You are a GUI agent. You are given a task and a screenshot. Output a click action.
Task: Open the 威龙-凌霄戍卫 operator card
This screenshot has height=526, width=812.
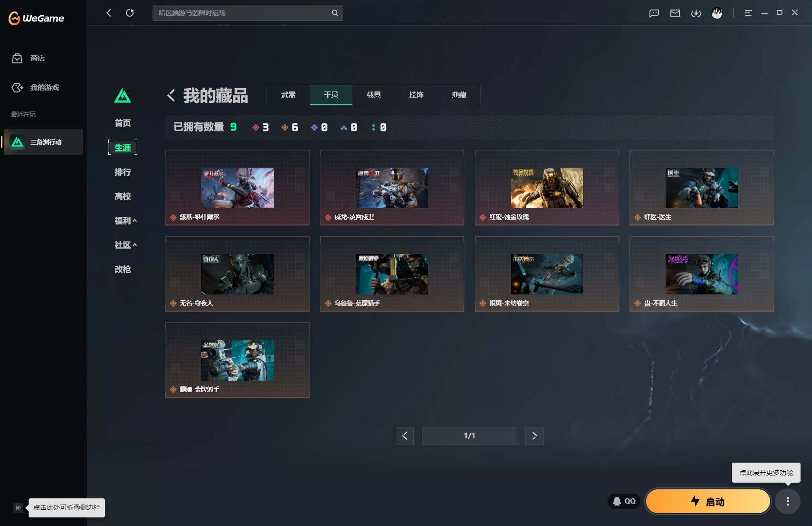[392, 188]
